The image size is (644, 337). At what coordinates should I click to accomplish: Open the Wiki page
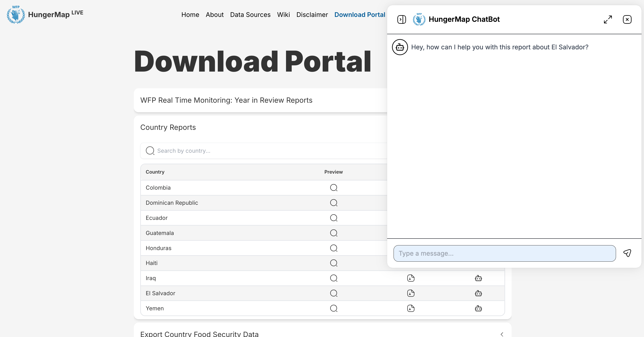[x=283, y=15]
